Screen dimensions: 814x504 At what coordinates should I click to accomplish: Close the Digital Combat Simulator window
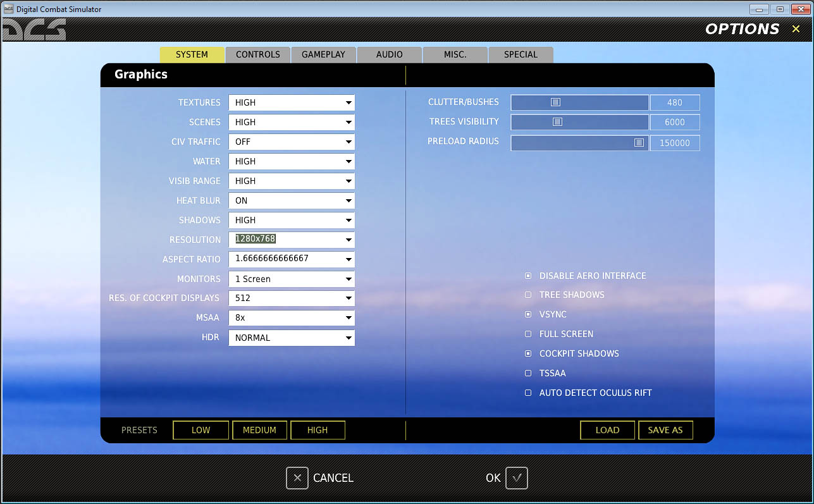click(x=800, y=9)
